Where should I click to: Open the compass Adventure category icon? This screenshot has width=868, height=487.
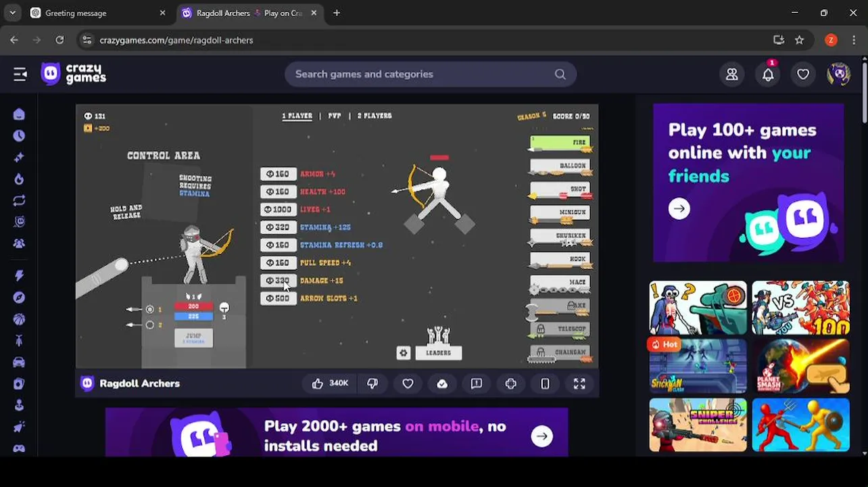tap(19, 298)
